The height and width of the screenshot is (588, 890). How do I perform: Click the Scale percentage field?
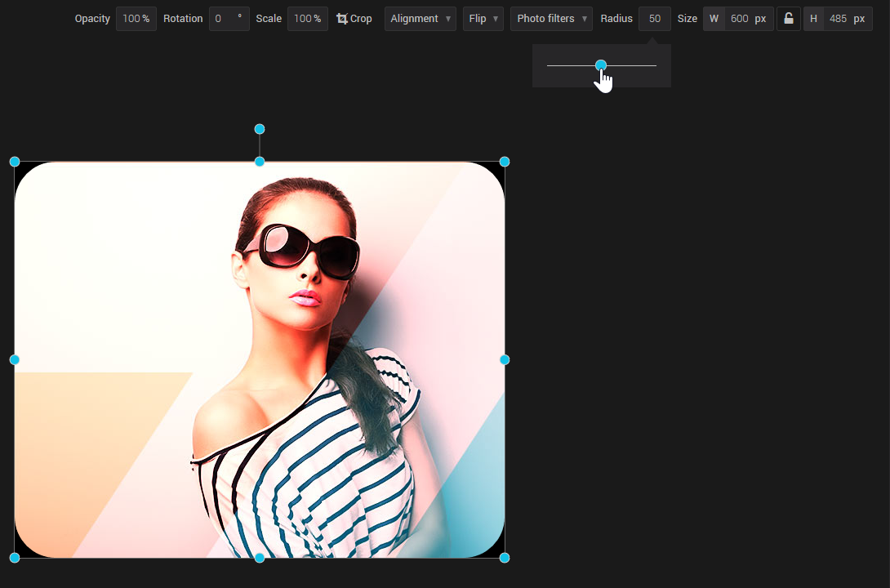308,18
